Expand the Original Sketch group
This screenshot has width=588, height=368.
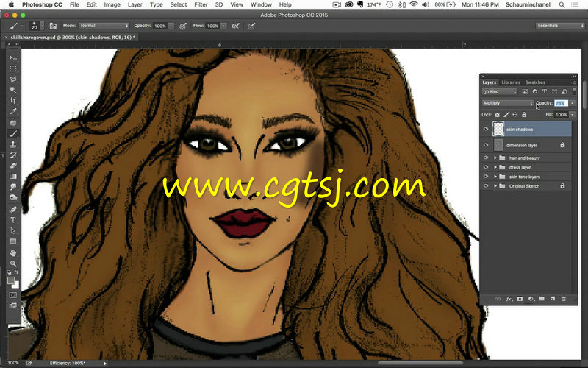coord(495,186)
